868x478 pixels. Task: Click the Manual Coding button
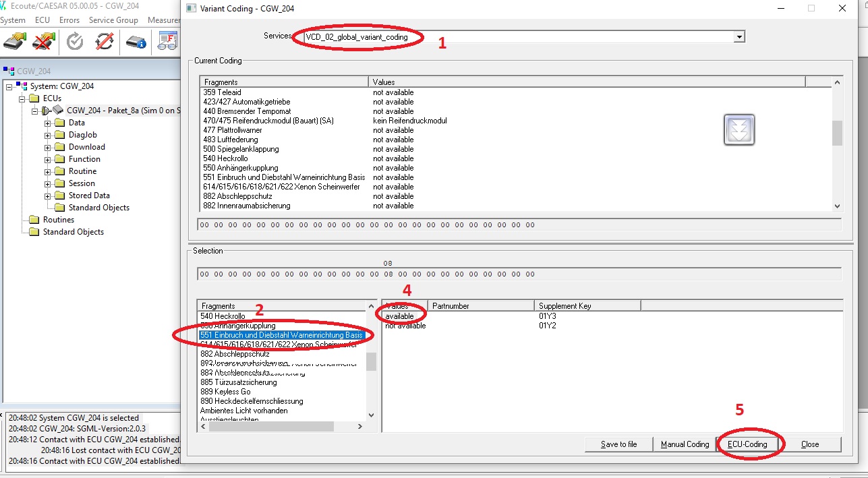(x=685, y=444)
